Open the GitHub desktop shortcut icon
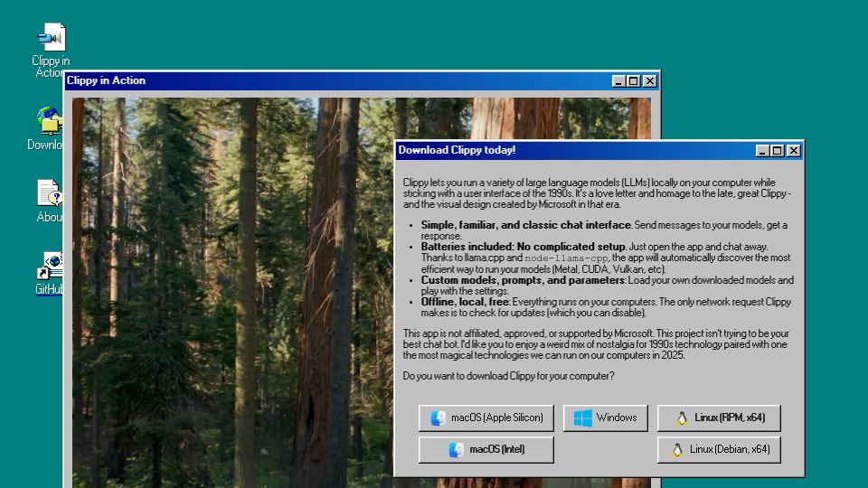This screenshot has height=488, width=868. coord(49,273)
